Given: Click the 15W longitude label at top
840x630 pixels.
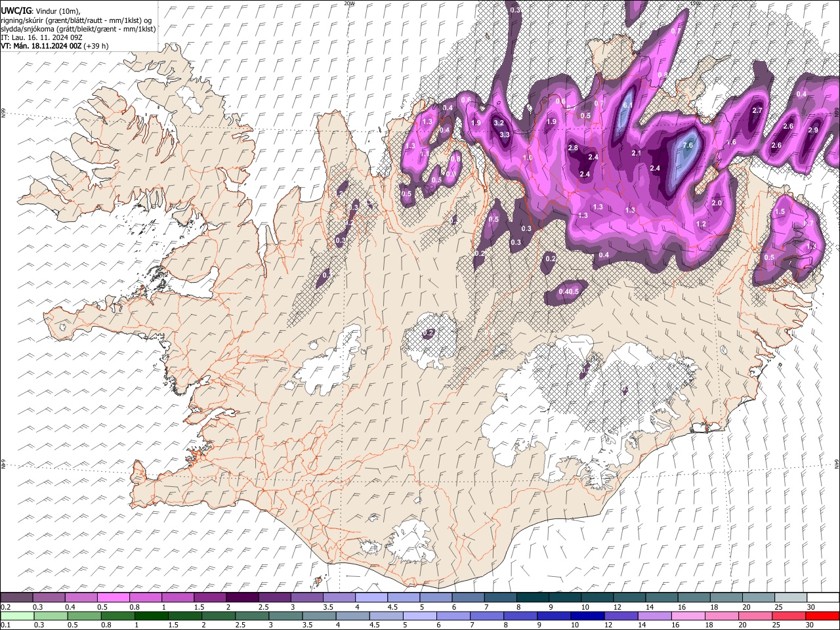Looking at the screenshot, I should [695, 3].
